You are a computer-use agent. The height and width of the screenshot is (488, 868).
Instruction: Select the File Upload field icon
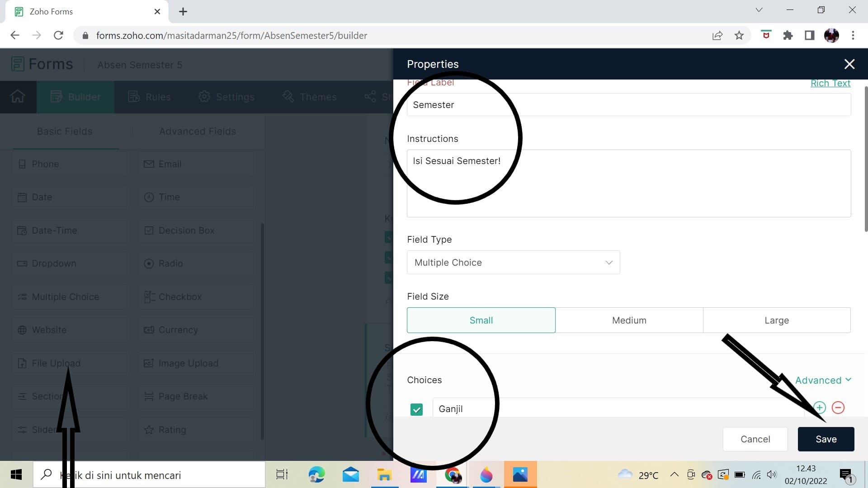[x=22, y=363]
